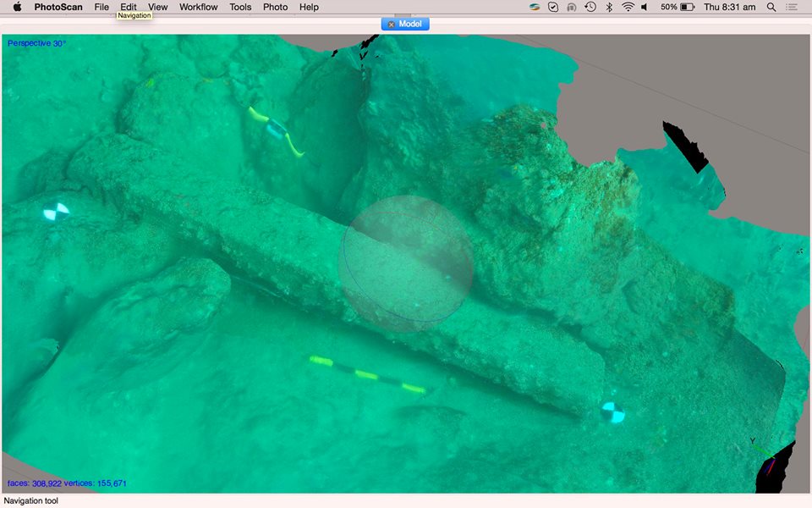This screenshot has height=508, width=812.
Task: Open the Help menu
Action: 309,7
